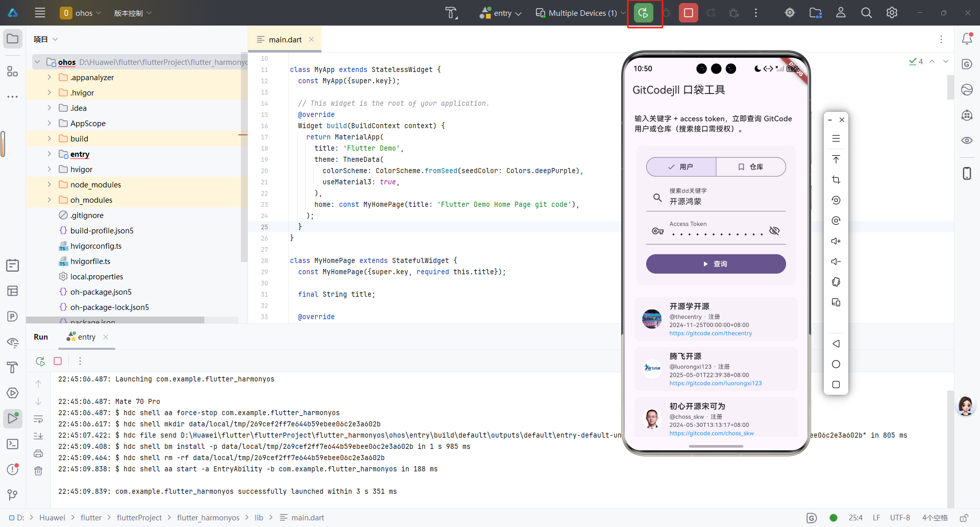Open the 版本控制 menu
Image resolution: width=980 pixels, height=527 pixels.
coord(132,13)
